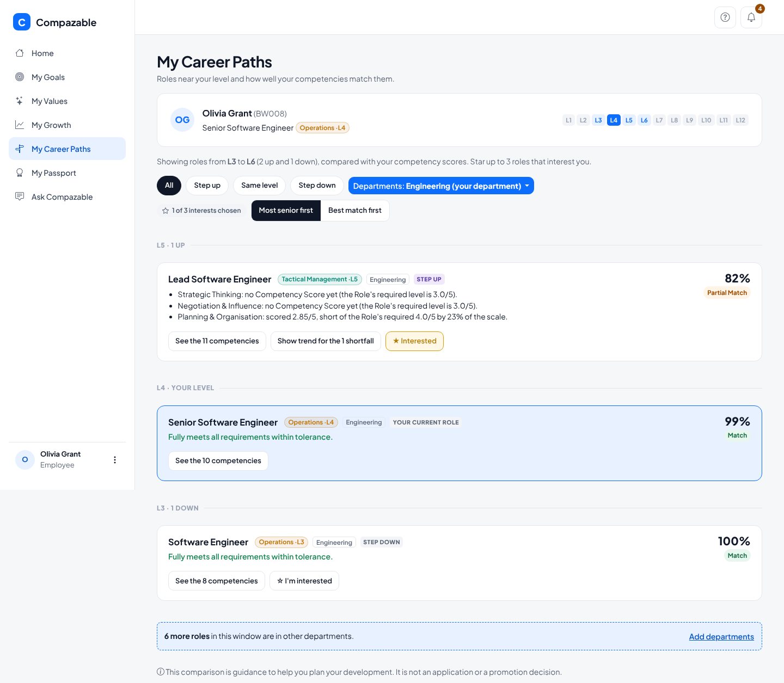The width and height of the screenshot is (784, 683).
Task: Click the My Values sparkle icon
Action: [20, 101]
